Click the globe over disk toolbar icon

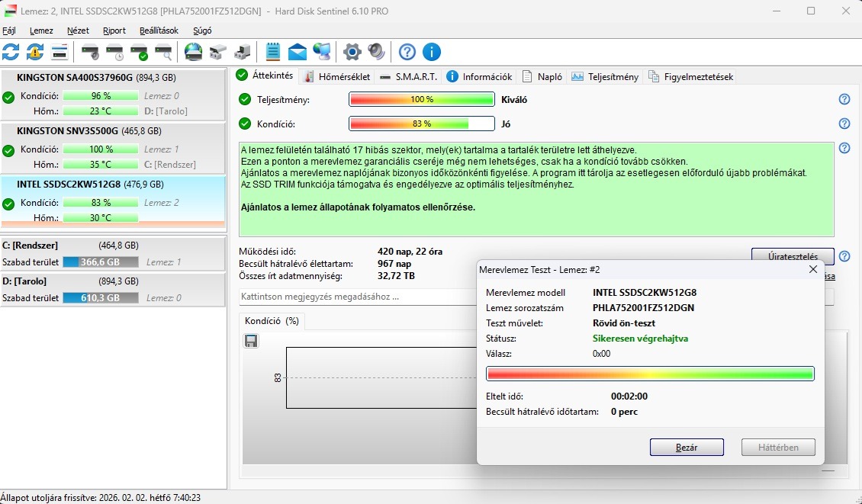(x=194, y=52)
